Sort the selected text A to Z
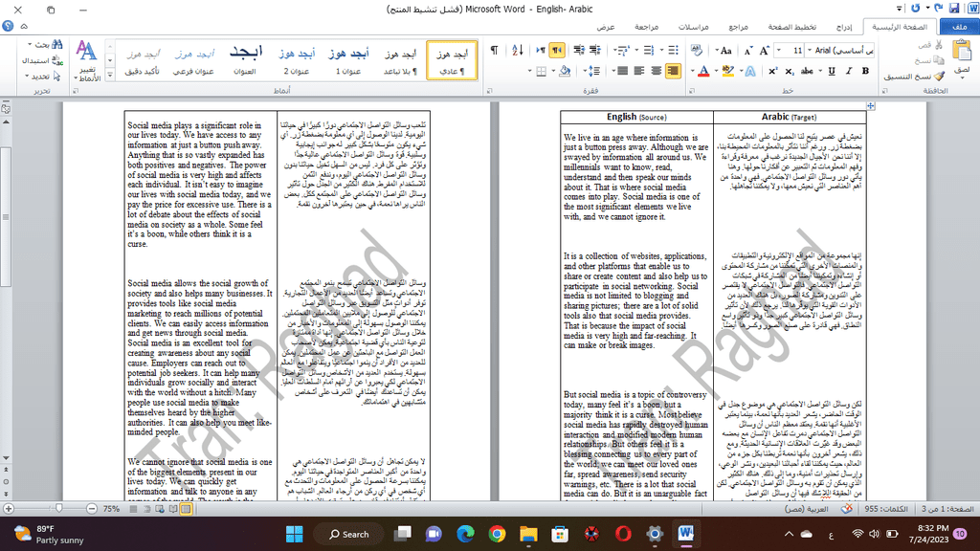 pyautogui.click(x=518, y=51)
